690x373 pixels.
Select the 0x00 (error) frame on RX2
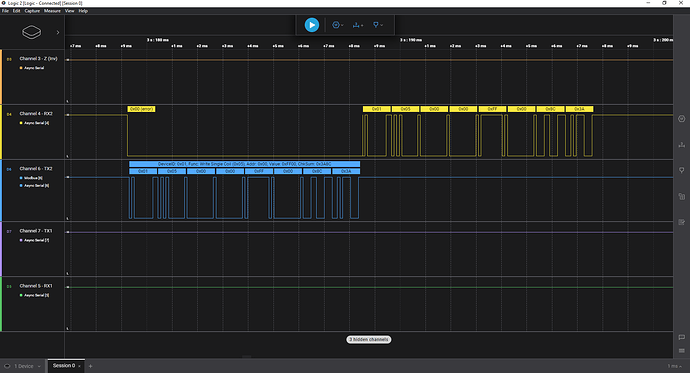click(x=141, y=109)
